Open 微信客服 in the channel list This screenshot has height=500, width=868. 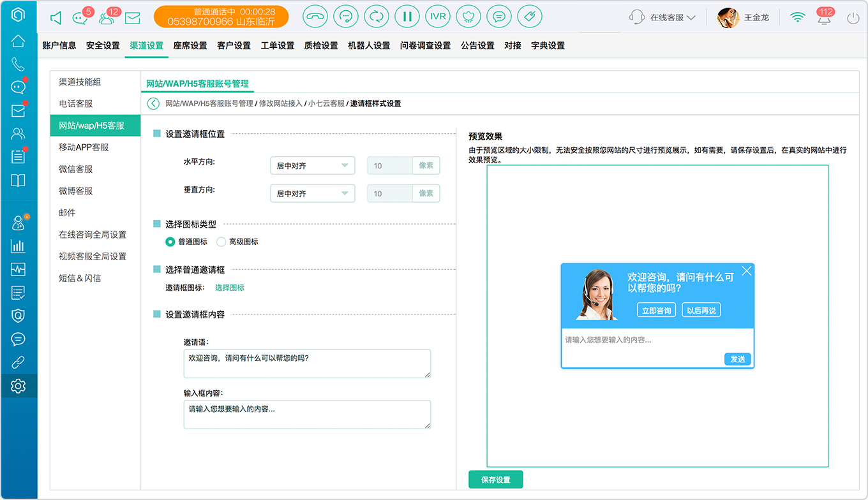(x=76, y=169)
